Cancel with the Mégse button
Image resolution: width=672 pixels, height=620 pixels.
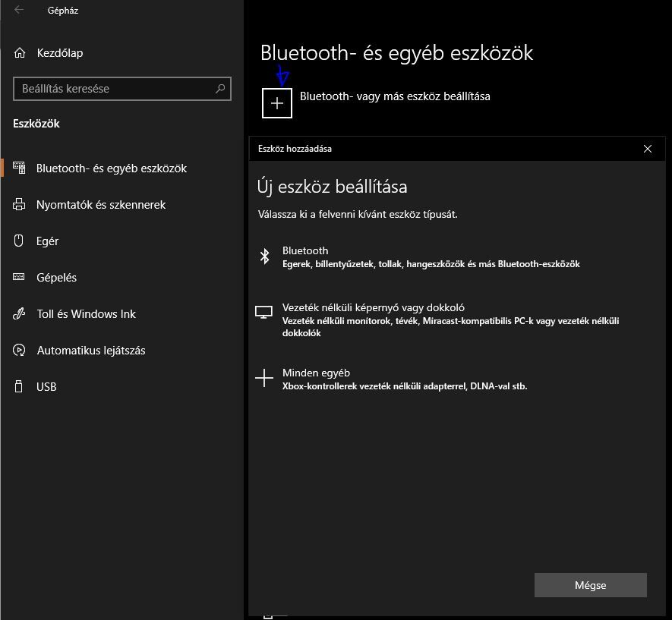[591, 585]
